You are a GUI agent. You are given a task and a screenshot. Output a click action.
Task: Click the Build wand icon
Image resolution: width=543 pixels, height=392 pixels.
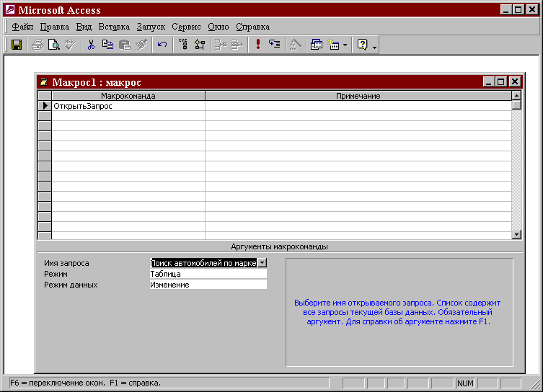pyautogui.click(x=296, y=45)
